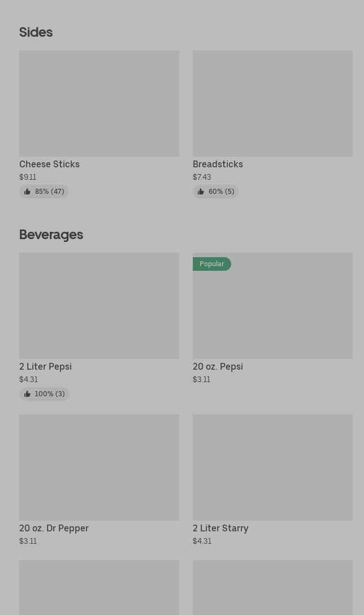The image size is (364, 615).
Task: Select the 2 Liter Pepsi title
Action: [x=45, y=367]
